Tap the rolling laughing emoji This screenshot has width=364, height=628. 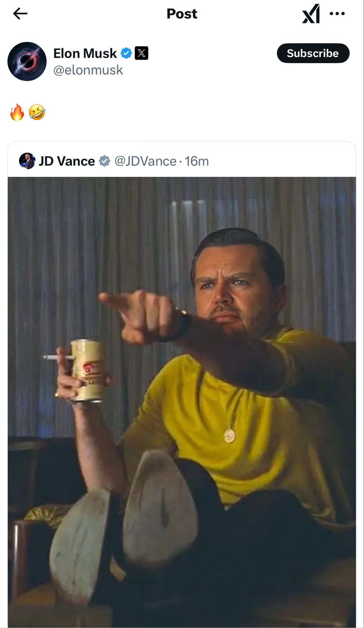coord(37,112)
